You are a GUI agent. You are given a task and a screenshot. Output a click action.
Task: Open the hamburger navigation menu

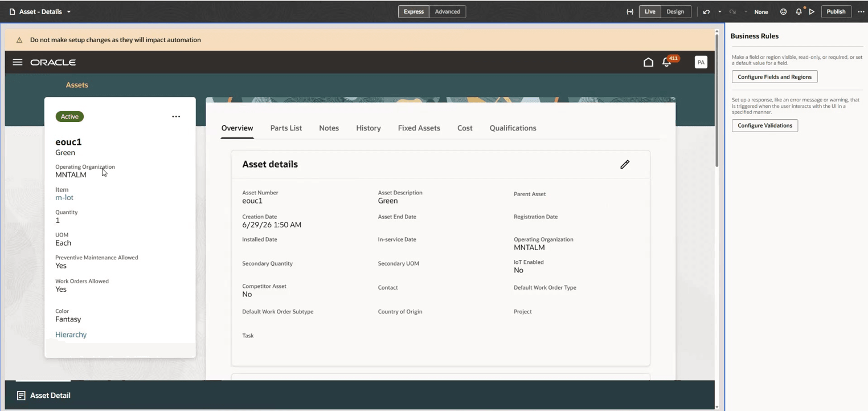(18, 62)
